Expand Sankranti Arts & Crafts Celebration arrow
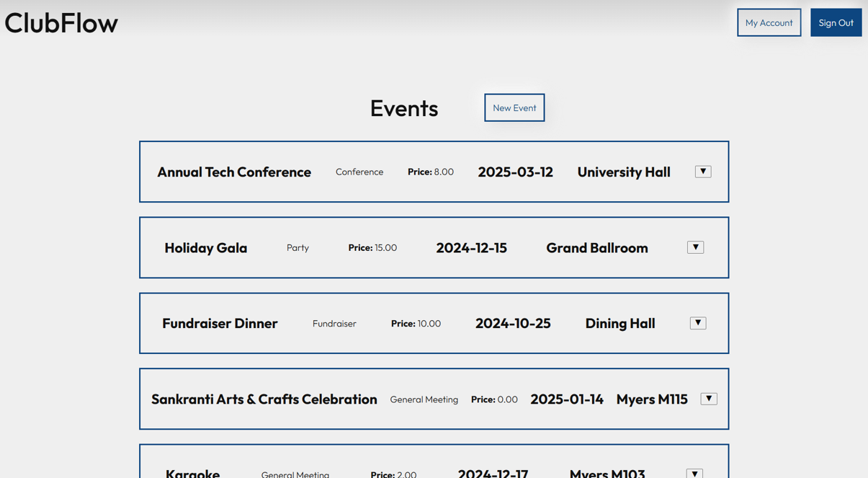Image resolution: width=868 pixels, height=478 pixels. pyautogui.click(x=709, y=399)
